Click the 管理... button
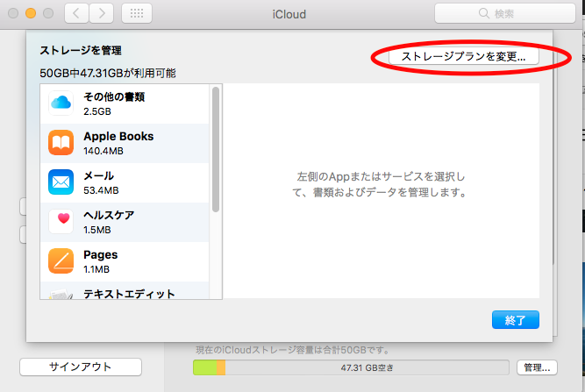 coord(537,367)
